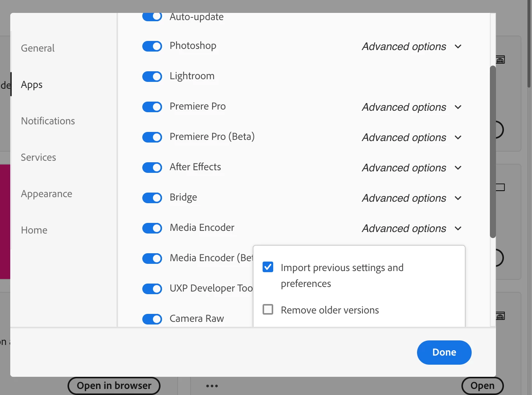
Task: Toggle UXP Developer Tool switch
Action: pyautogui.click(x=152, y=289)
